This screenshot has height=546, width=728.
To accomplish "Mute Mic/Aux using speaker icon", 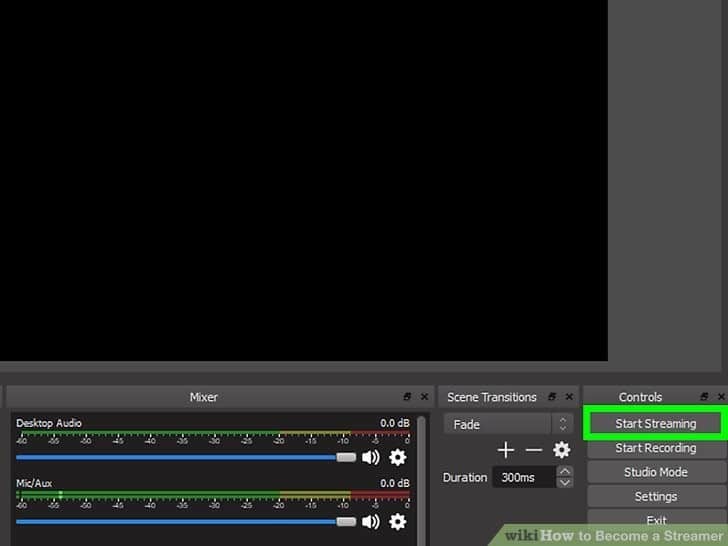I will tap(371, 521).
